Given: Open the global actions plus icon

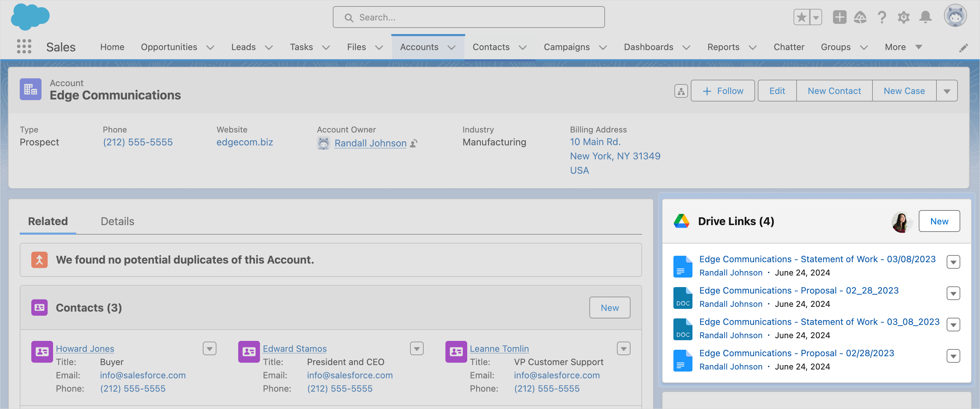Looking at the screenshot, I should pos(839,17).
